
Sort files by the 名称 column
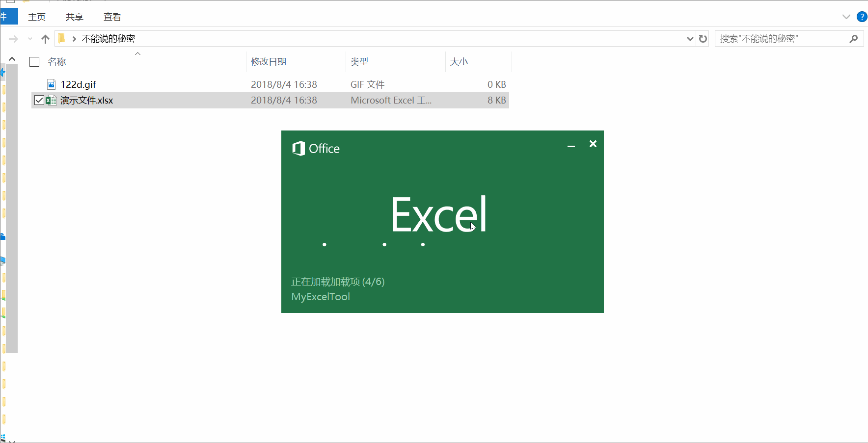pos(57,61)
